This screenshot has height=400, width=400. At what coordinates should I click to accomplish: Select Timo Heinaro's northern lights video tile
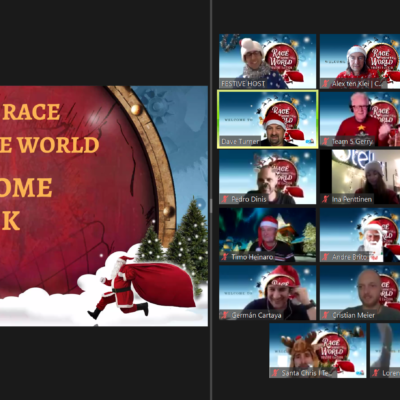(x=267, y=235)
